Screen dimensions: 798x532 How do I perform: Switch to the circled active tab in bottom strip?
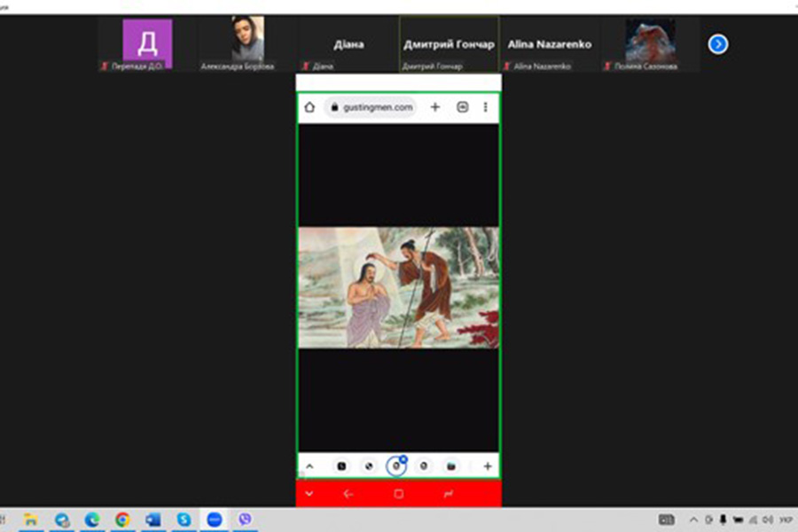(396, 466)
